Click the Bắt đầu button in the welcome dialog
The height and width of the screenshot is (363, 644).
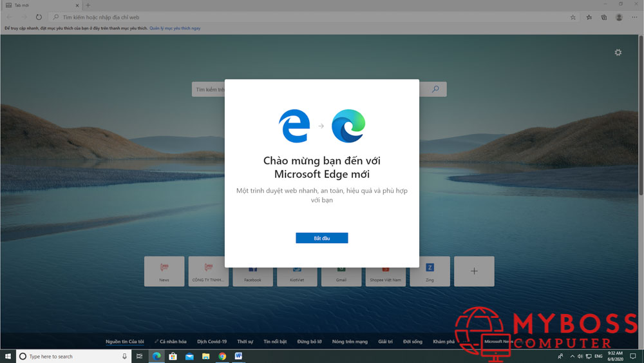[321, 238]
